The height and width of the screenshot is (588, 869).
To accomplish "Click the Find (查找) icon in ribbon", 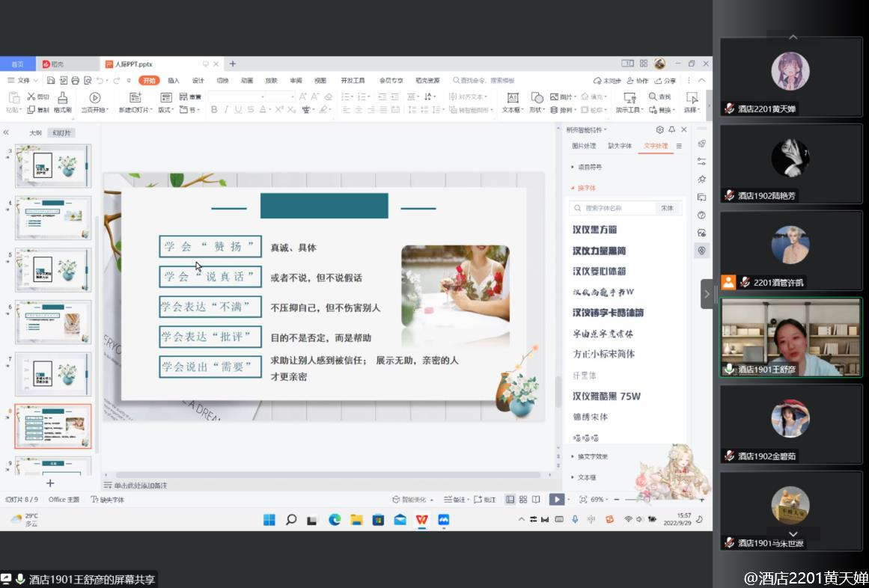I will pyautogui.click(x=659, y=97).
